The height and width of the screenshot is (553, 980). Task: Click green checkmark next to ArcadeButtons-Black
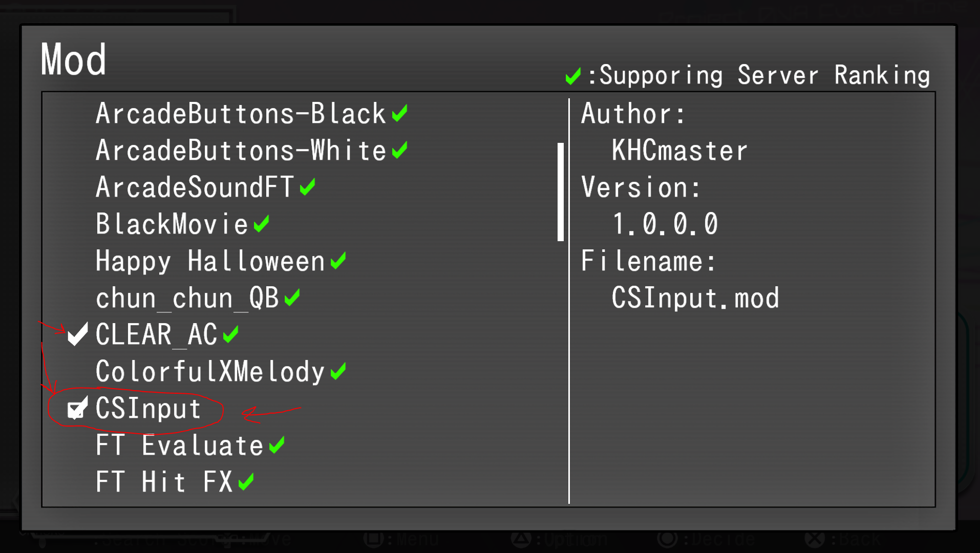(399, 113)
